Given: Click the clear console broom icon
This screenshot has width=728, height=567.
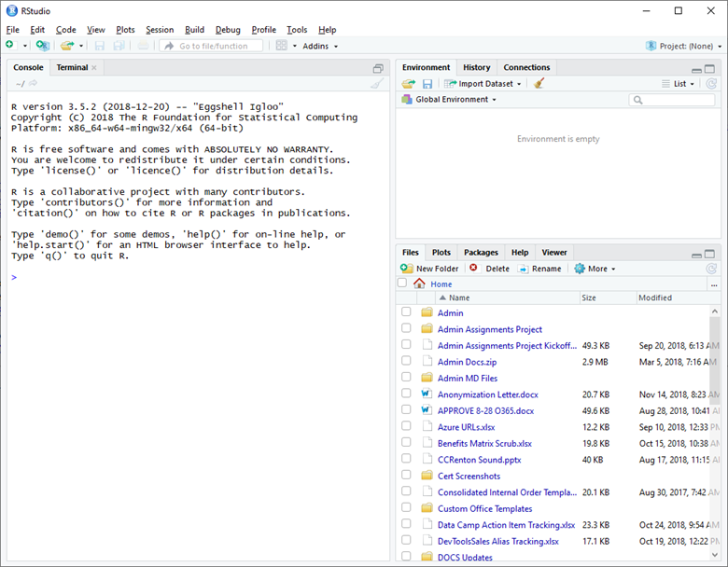Looking at the screenshot, I should coord(377,84).
